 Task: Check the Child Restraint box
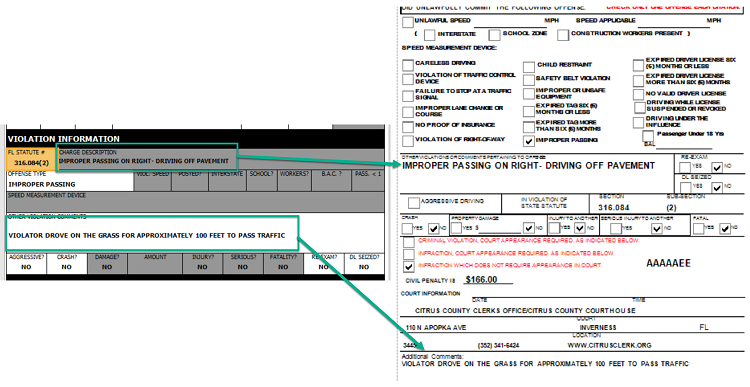tap(528, 66)
